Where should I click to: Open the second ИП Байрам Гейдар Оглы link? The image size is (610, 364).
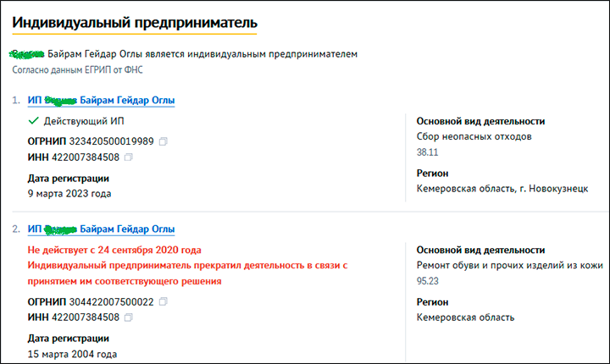pyautogui.click(x=102, y=229)
